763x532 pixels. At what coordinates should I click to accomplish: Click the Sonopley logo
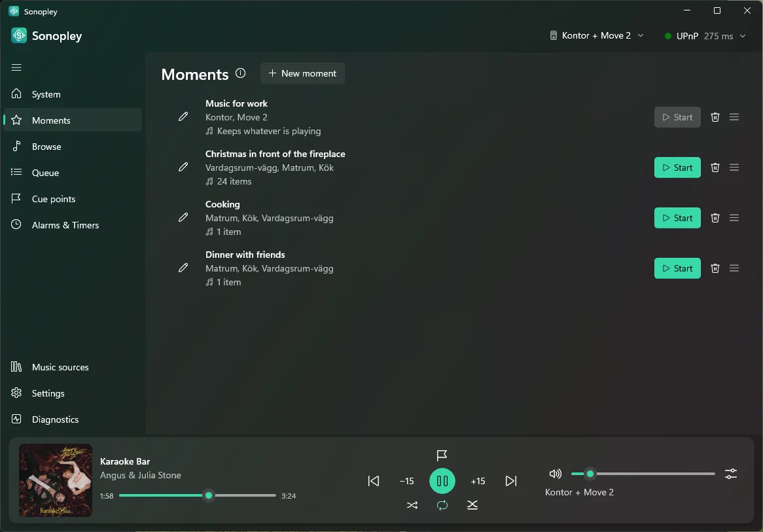point(19,35)
